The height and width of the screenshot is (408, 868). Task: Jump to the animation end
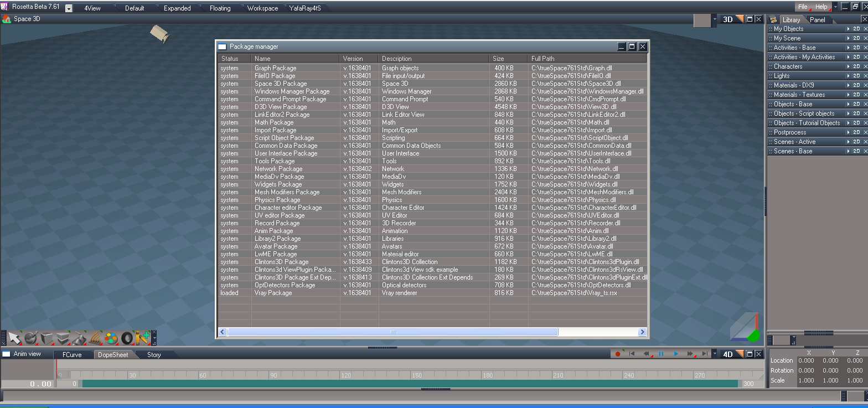[705, 354]
